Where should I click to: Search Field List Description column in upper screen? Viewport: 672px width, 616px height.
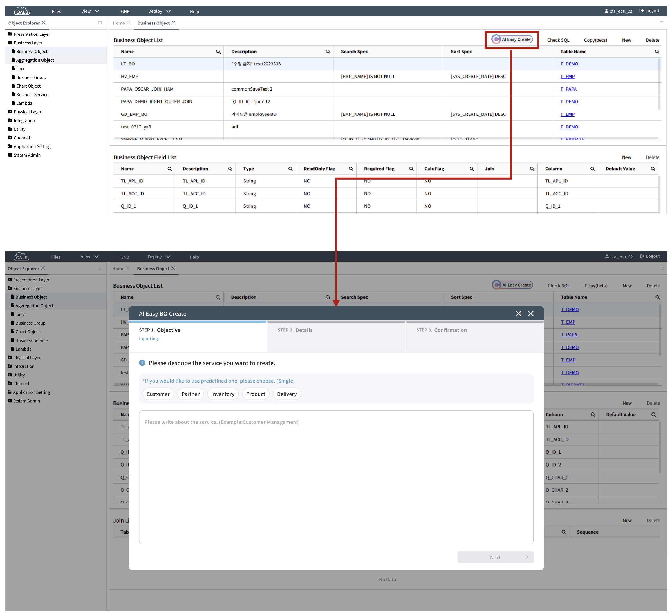tap(230, 169)
